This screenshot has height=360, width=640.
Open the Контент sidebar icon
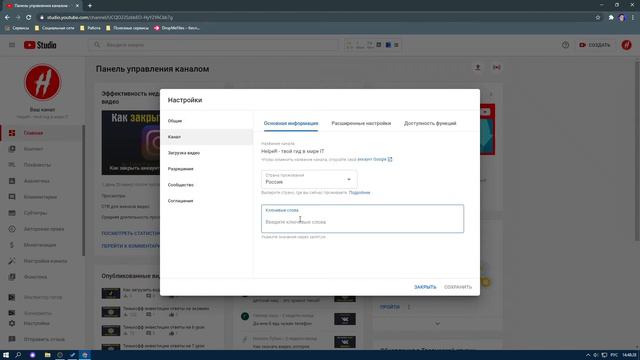coord(12,149)
